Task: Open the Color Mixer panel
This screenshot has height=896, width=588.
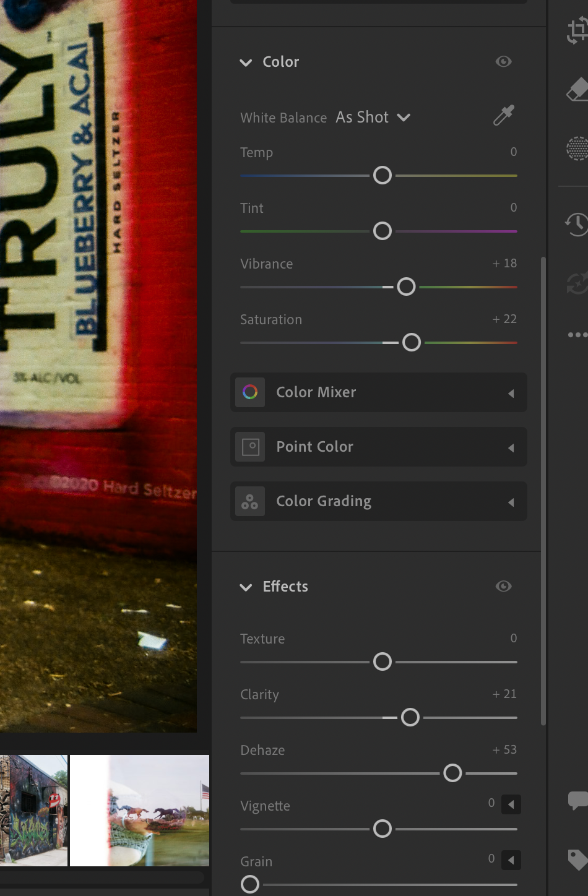Action: click(378, 392)
